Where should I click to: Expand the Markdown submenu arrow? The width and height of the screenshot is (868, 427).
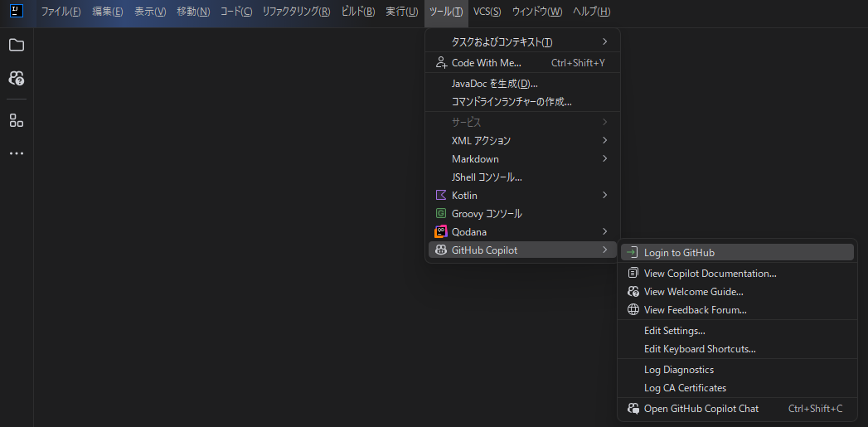click(605, 158)
